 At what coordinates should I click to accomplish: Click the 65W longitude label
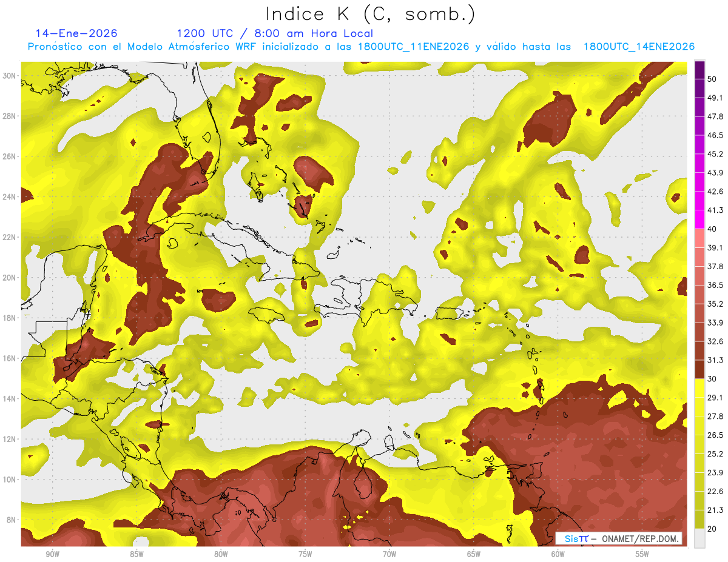point(474,554)
